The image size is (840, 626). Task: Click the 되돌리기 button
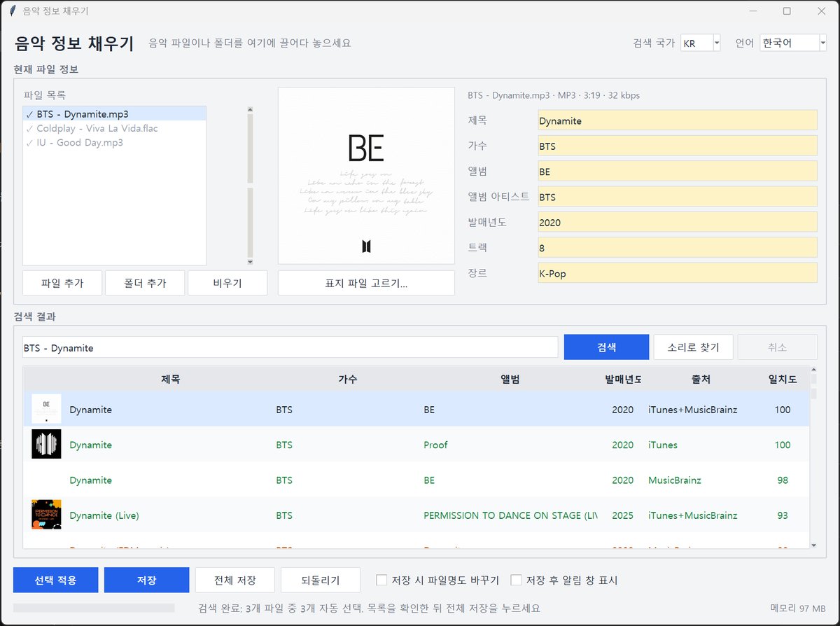pos(320,580)
